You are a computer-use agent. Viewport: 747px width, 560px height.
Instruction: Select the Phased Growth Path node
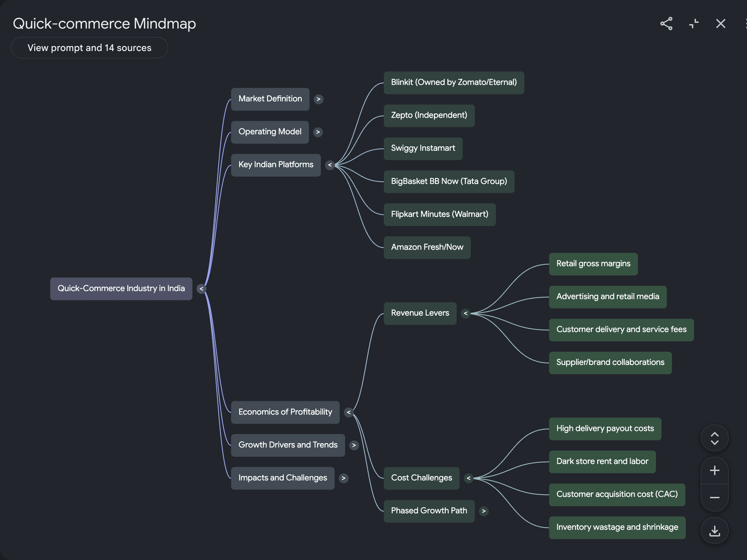[x=429, y=511]
